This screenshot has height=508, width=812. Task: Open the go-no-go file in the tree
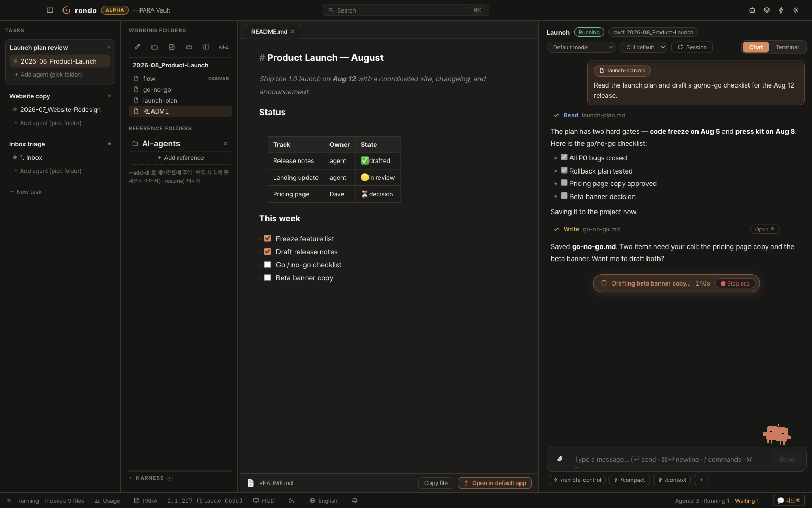coord(180,90)
